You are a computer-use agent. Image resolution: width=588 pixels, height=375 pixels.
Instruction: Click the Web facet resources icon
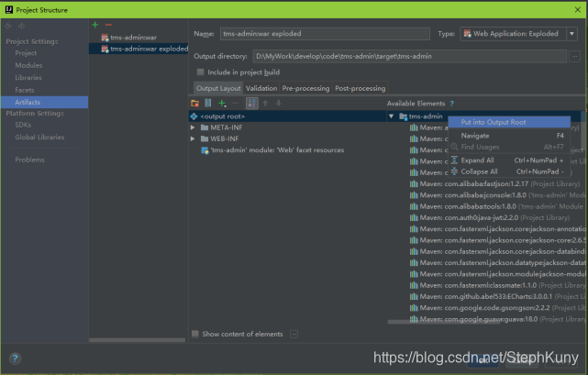205,150
